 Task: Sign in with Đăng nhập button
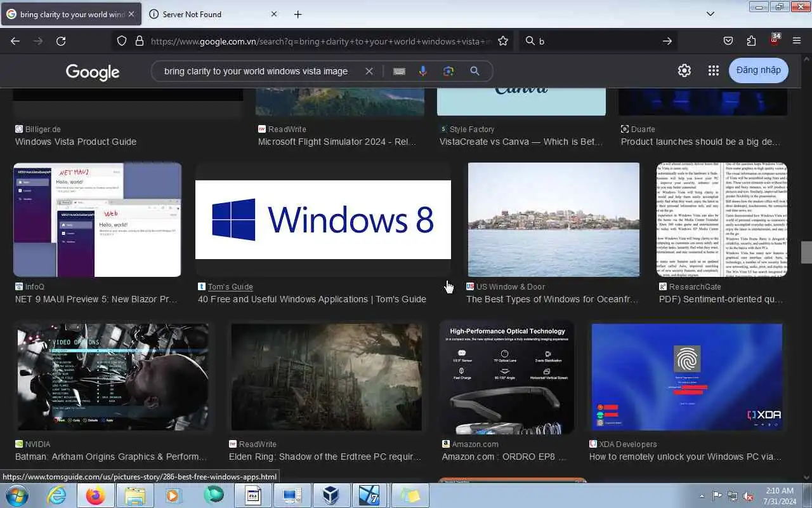click(x=759, y=70)
